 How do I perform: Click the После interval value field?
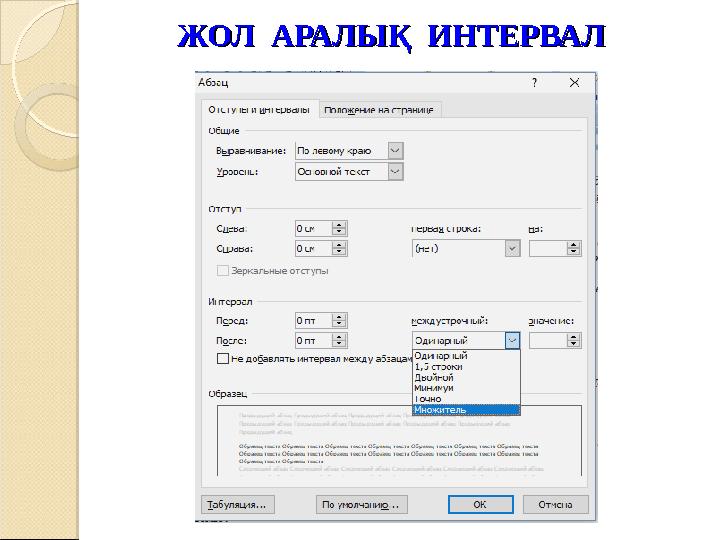tap(313, 341)
